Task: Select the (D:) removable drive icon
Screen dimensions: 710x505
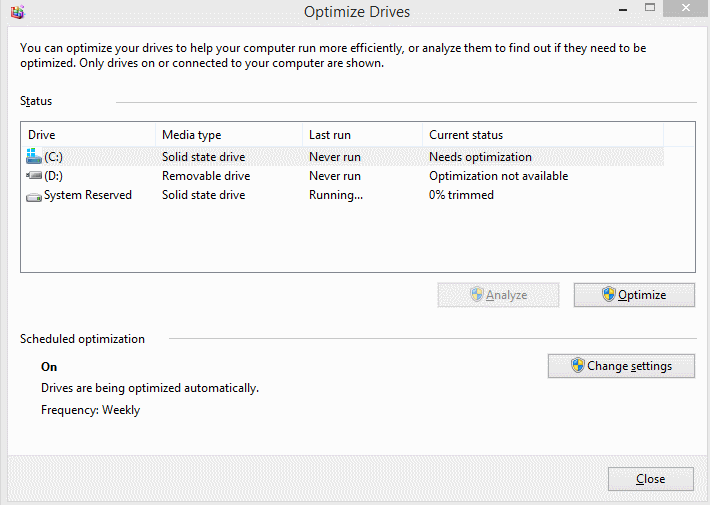Action: tap(34, 175)
